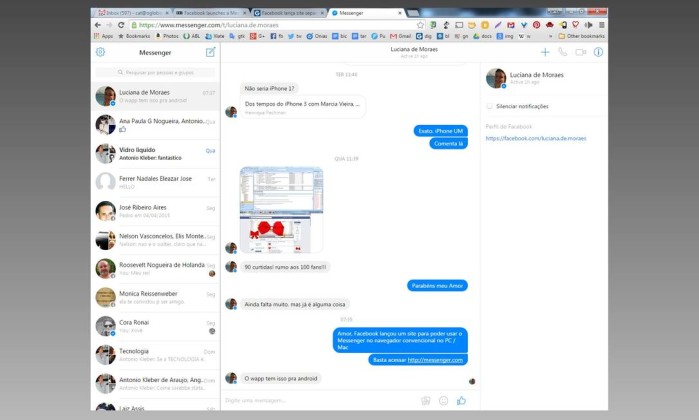The width and height of the screenshot is (699, 420).
Task: Open the screenshot image shared in chat
Action: (x=281, y=210)
